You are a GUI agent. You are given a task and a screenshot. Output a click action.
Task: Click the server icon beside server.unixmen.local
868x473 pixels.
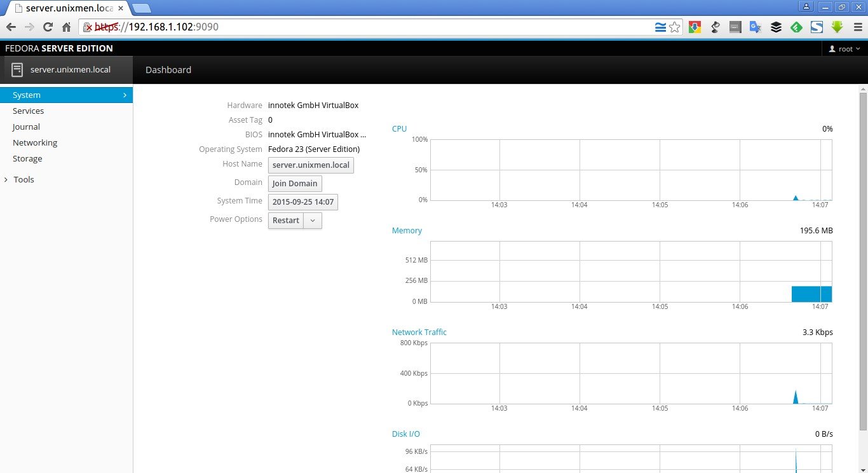(x=17, y=70)
